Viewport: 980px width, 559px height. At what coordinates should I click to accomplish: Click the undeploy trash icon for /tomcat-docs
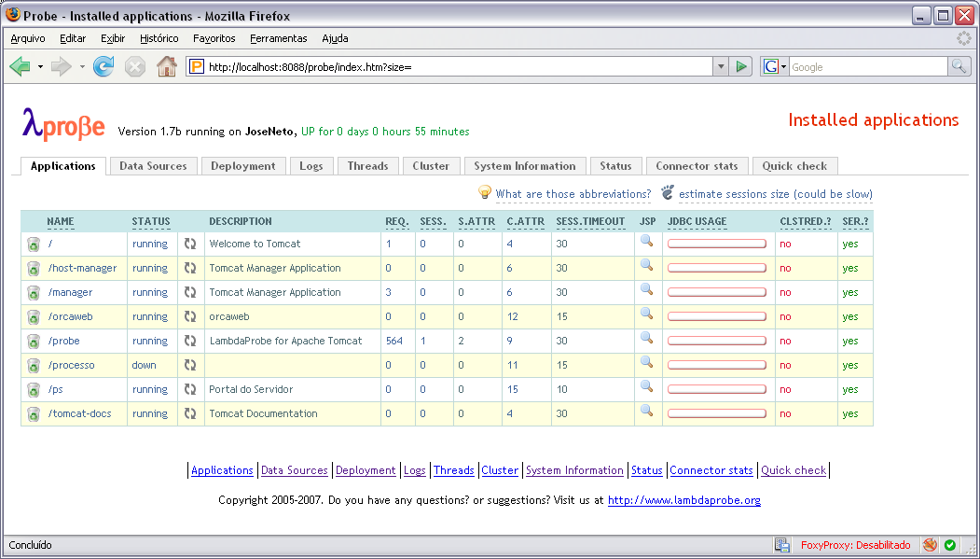click(34, 414)
